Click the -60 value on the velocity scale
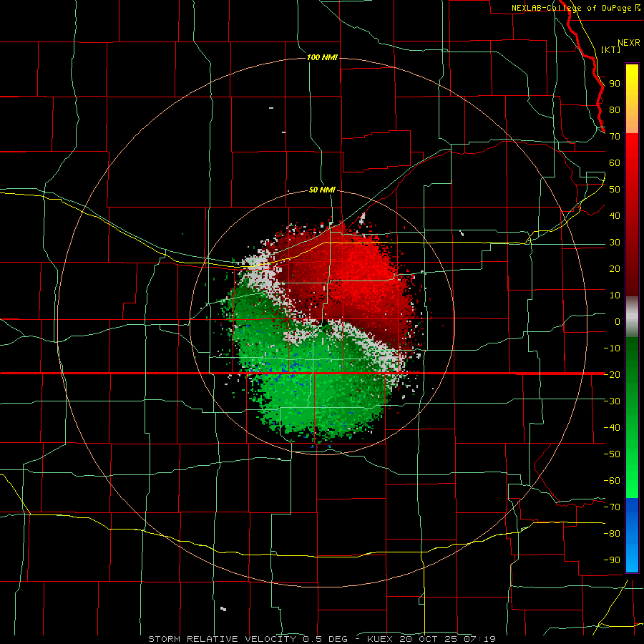 click(612, 481)
